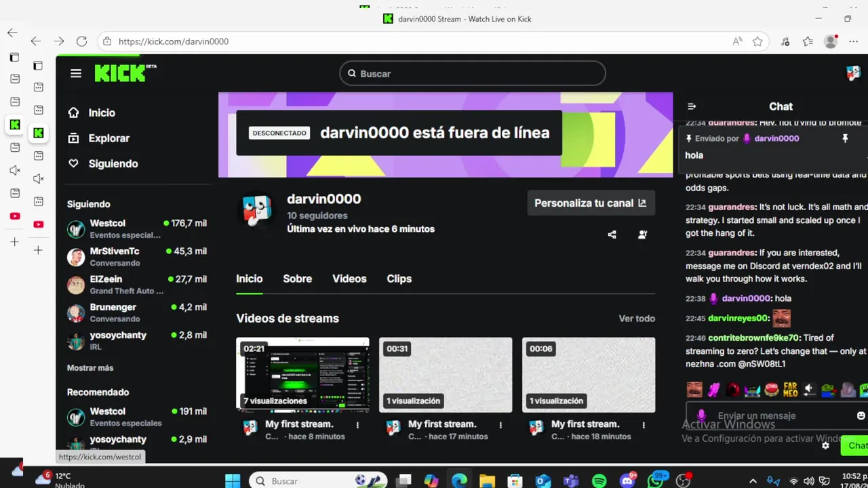This screenshot has width=868, height=488.
Task: Collapse the chat panel with arrow icon
Action: [x=692, y=106]
